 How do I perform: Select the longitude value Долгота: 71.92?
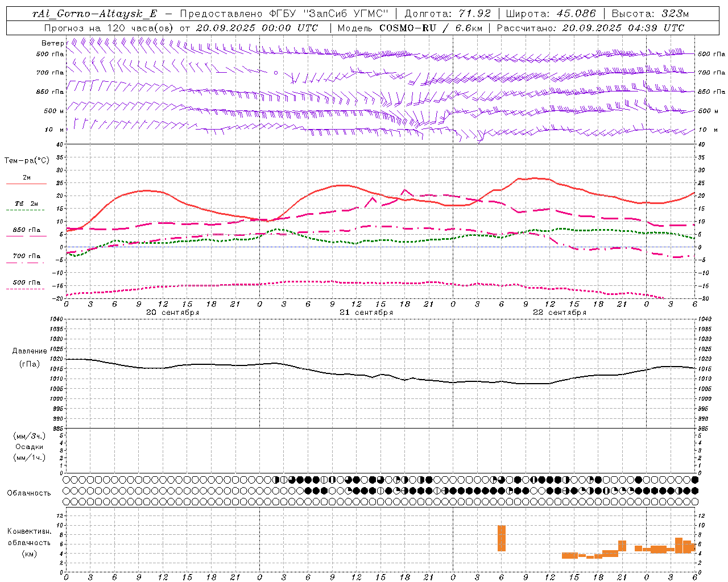coord(448,14)
